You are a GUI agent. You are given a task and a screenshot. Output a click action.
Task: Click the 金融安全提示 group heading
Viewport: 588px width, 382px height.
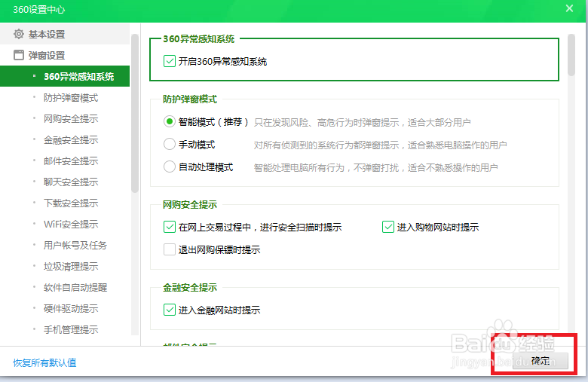[190, 287]
